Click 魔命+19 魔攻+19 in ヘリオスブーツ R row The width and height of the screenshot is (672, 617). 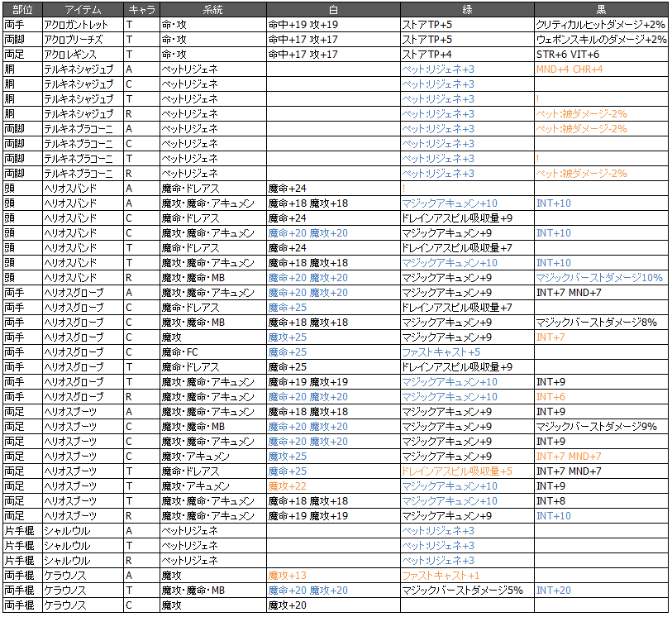click(333, 516)
